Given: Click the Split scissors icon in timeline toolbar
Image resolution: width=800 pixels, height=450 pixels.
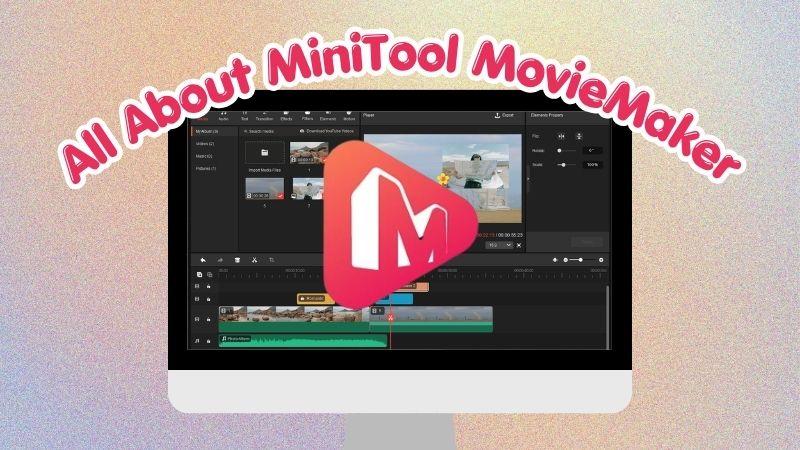Looking at the screenshot, I should click(254, 260).
